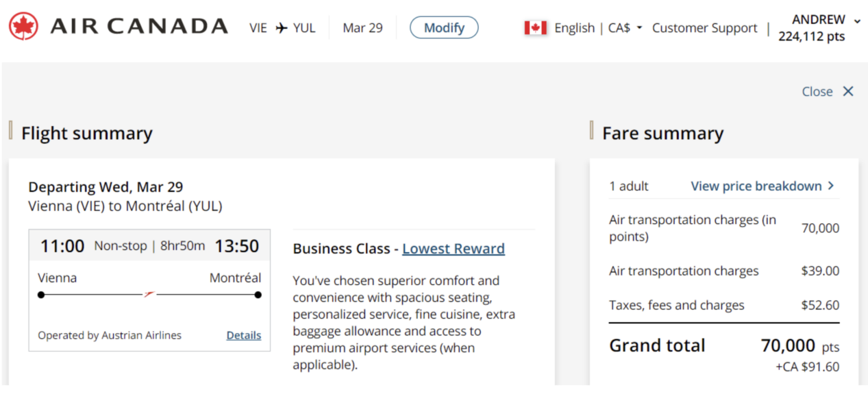The width and height of the screenshot is (868, 394).
Task: Click the airplane icon between VIE and YUL
Action: (281, 28)
